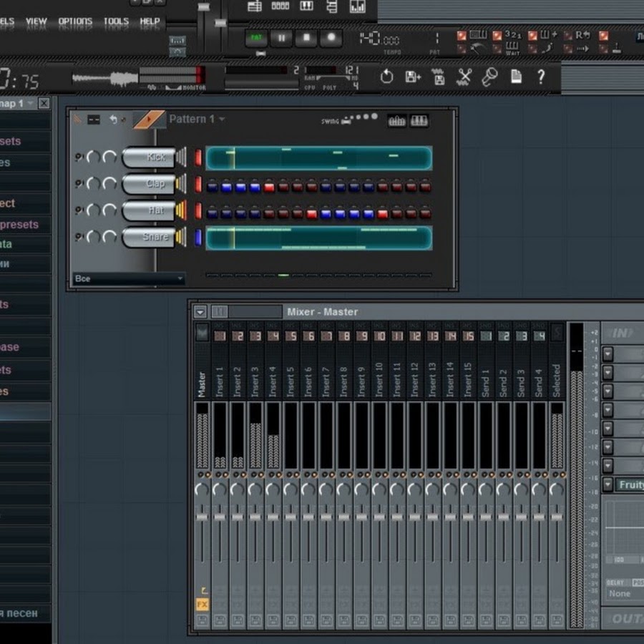Click the question mark help icon
Image resolution: width=644 pixels, height=644 pixels.
tap(541, 77)
